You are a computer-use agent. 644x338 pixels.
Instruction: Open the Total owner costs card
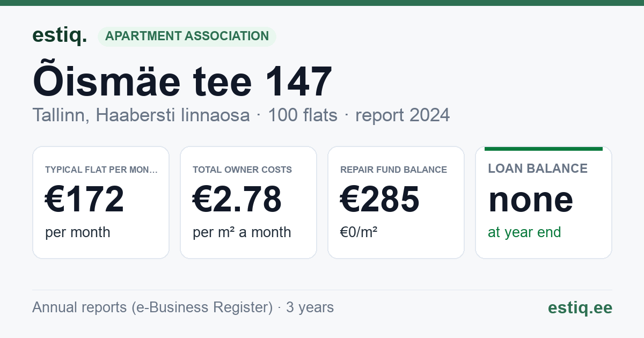pyautogui.click(x=248, y=202)
